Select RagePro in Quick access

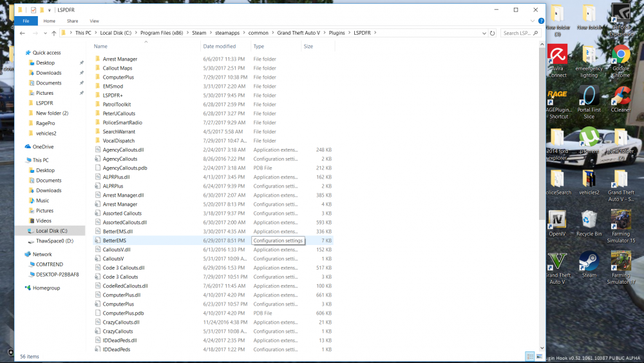coord(45,123)
